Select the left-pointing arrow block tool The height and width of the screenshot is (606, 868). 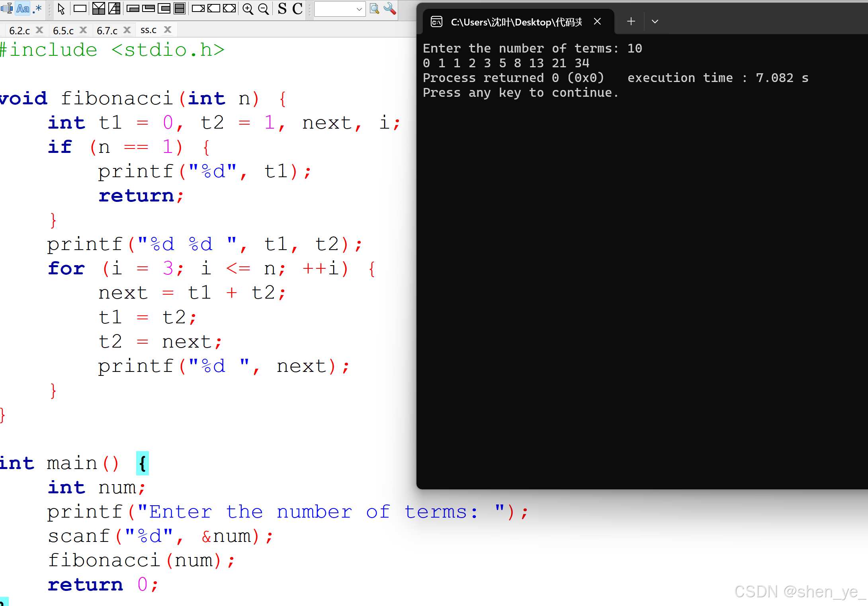click(214, 8)
